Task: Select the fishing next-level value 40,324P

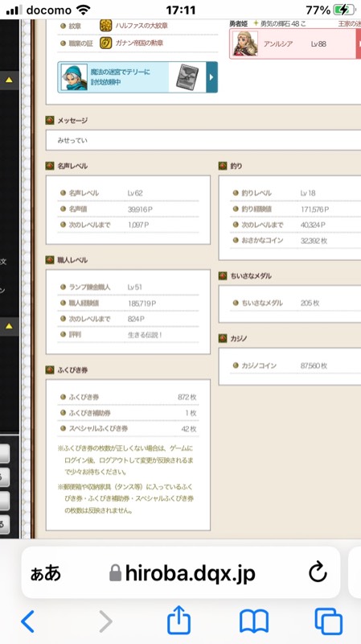Action: tap(313, 225)
